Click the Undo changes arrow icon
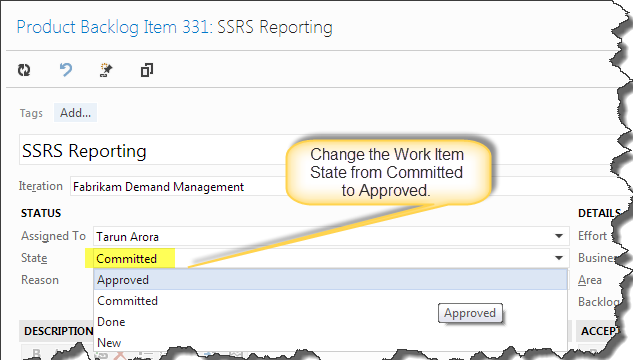The width and height of the screenshot is (633, 360). [66, 69]
